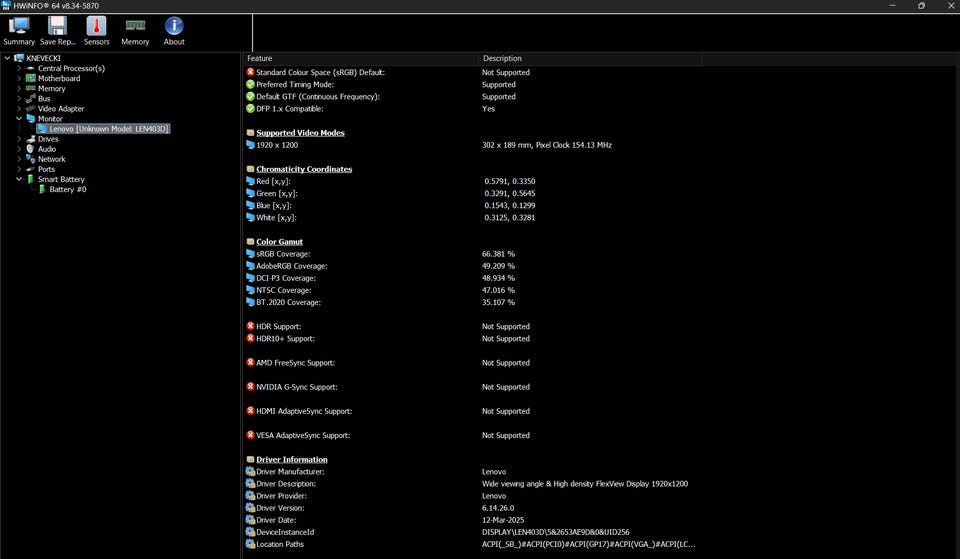The width and height of the screenshot is (960, 559).
Task: Select the HDR Support row
Action: point(278,326)
